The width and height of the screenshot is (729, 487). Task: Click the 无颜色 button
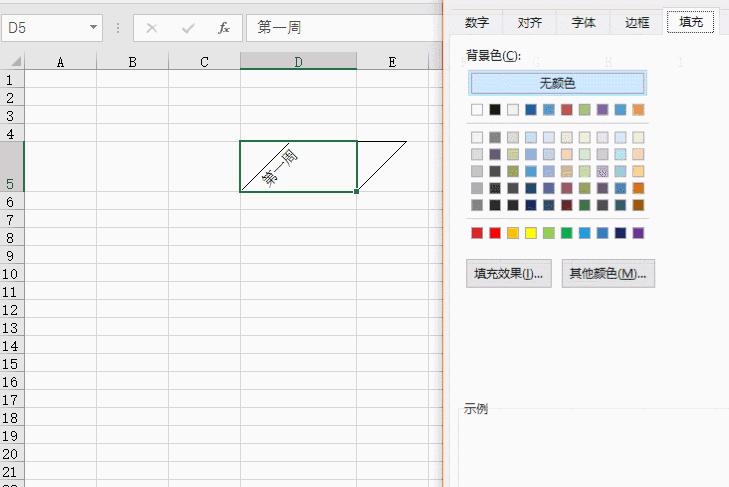pos(557,83)
